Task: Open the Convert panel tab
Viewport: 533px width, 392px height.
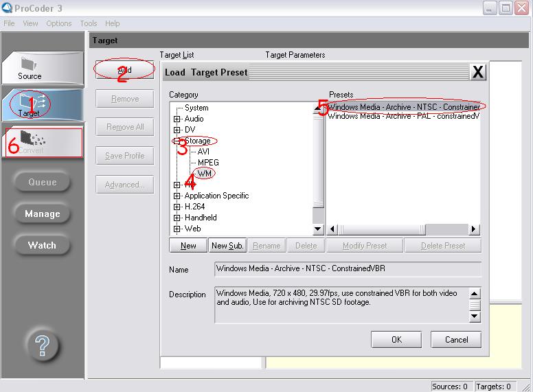Action: click(43, 141)
